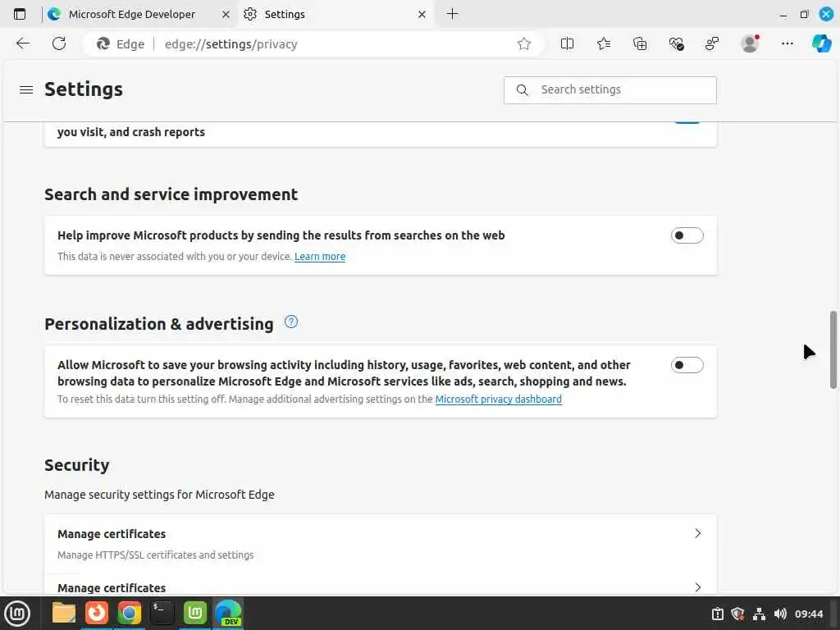
Task: Click the vertical scrollbar thumb
Action: [x=833, y=349]
